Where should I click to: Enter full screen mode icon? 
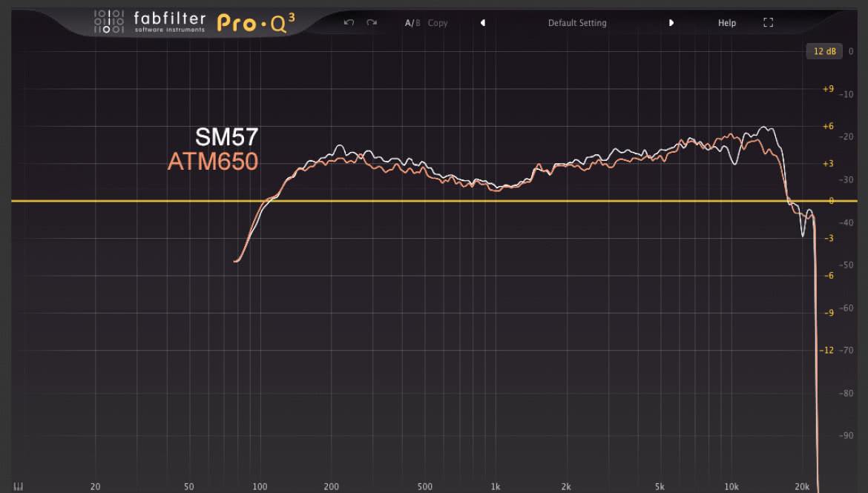pyautogui.click(x=769, y=23)
